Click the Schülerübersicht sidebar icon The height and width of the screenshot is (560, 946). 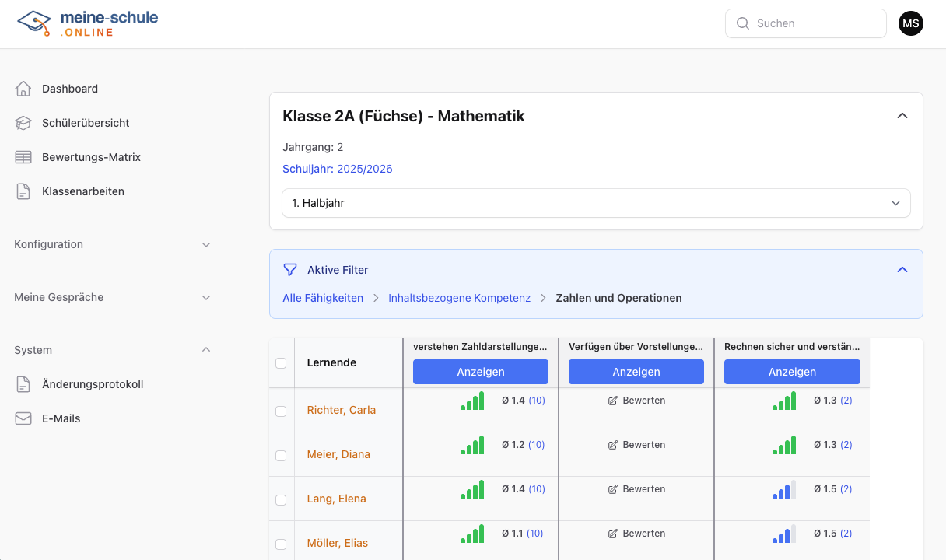[23, 122]
